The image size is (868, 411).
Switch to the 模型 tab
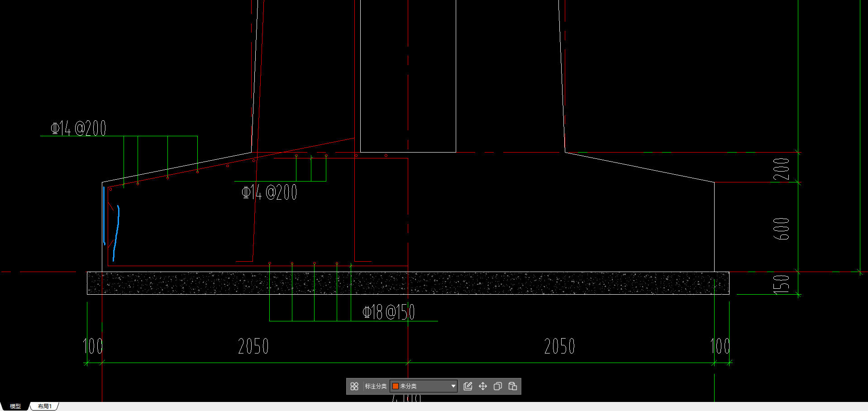(15, 406)
